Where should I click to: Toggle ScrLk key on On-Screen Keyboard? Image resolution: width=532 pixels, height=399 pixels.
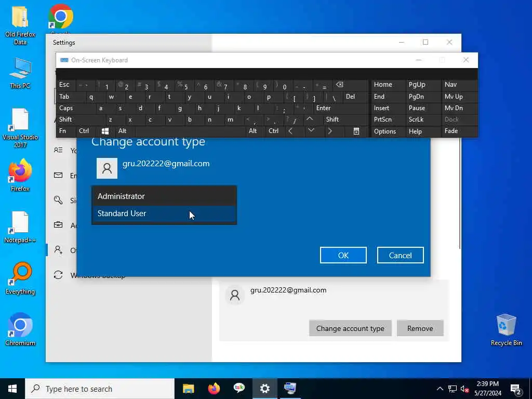point(423,119)
